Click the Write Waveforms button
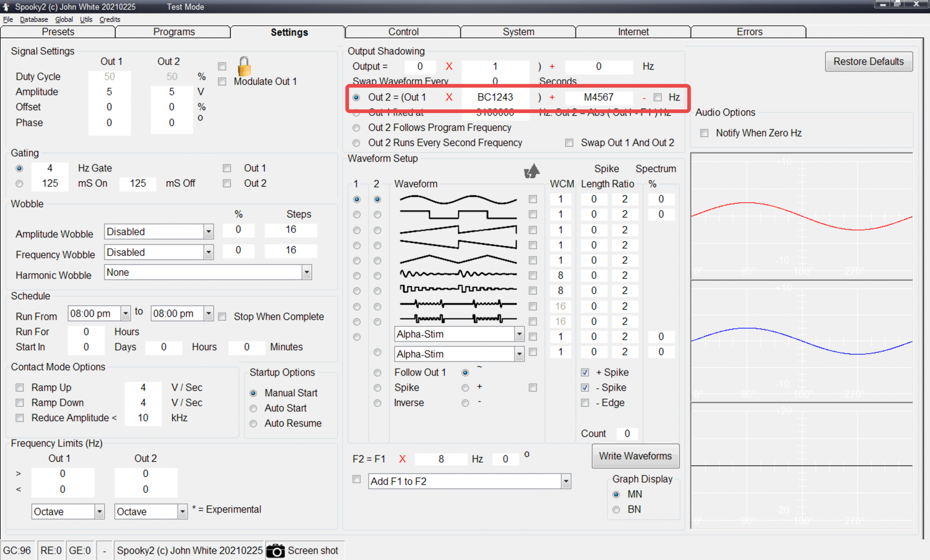 [635, 456]
